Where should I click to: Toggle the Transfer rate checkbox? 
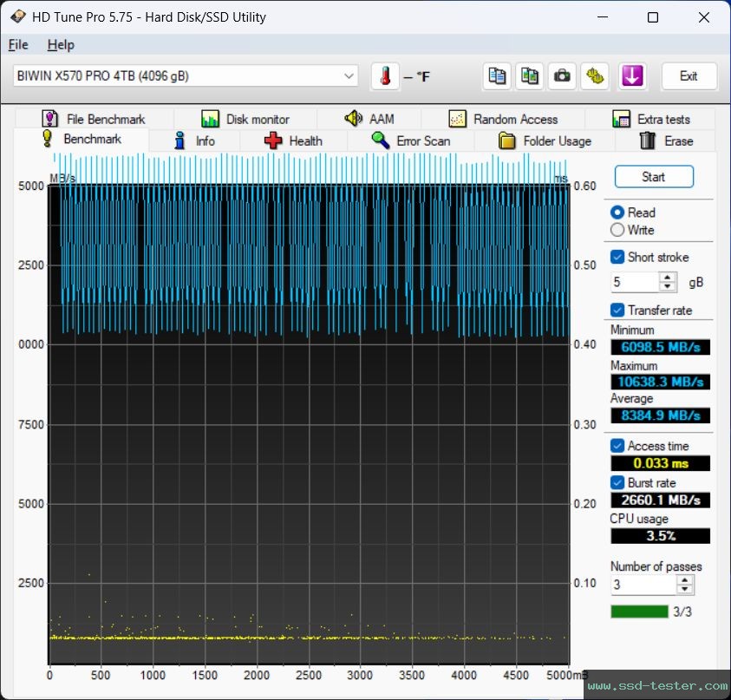[617, 311]
